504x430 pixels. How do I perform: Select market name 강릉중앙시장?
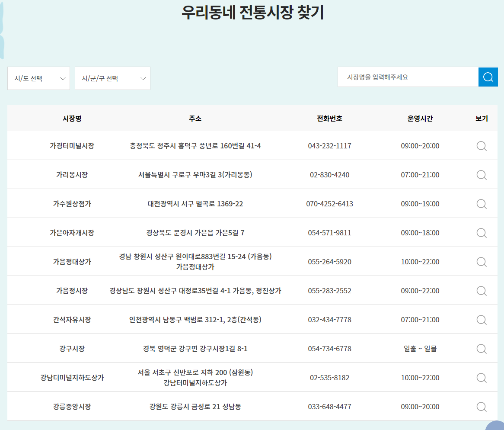point(72,406)
